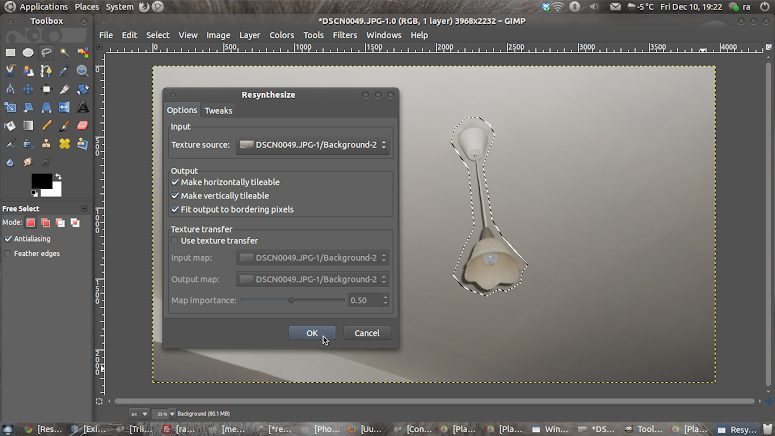Select the Ellipse Select tool
The height and width of the screenshot is (436, 775).
[x=28, y=52]
